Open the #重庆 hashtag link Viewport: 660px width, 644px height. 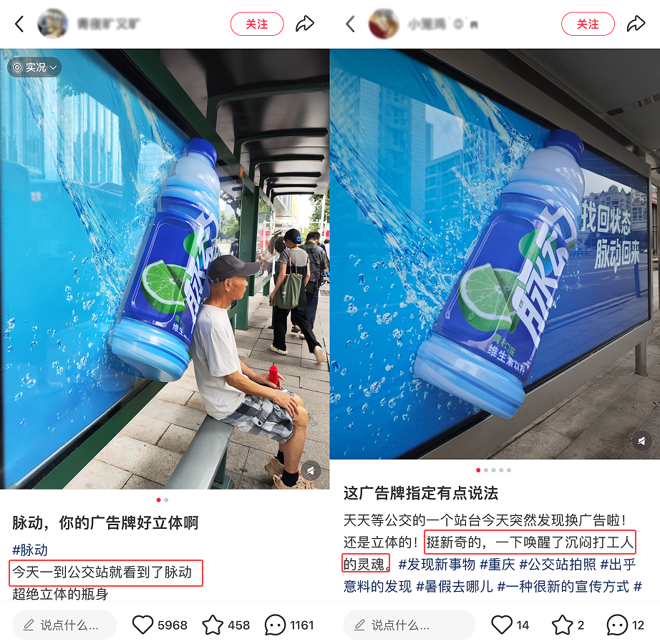(x=497, y=564)
